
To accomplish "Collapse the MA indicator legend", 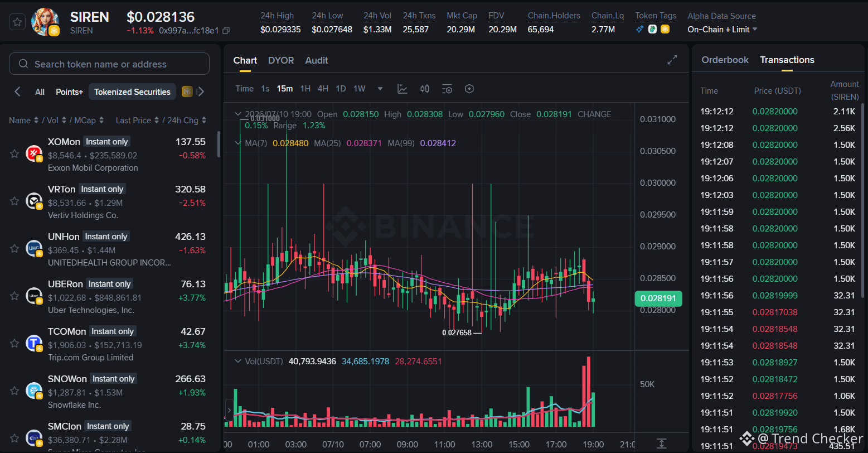I will click(237, 143).
